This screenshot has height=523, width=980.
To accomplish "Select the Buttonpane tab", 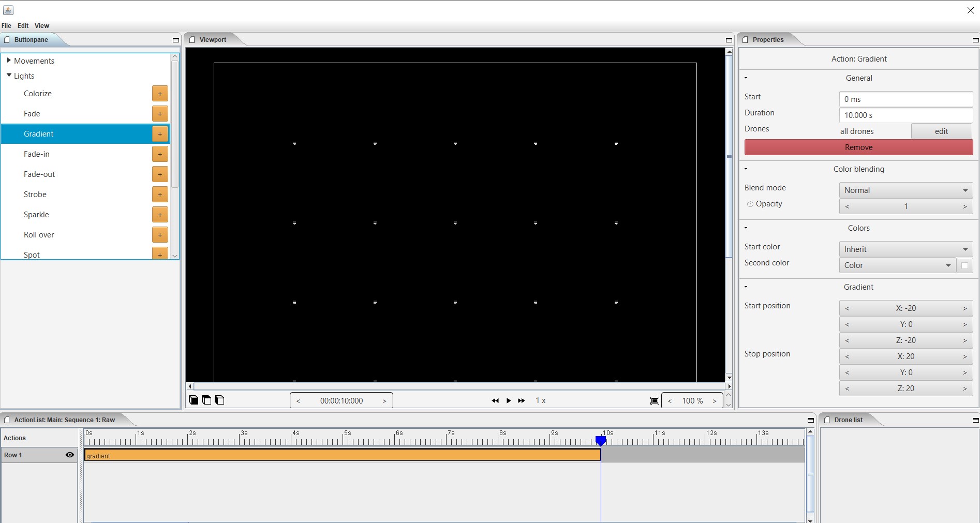I will click(x=31, y=40).
